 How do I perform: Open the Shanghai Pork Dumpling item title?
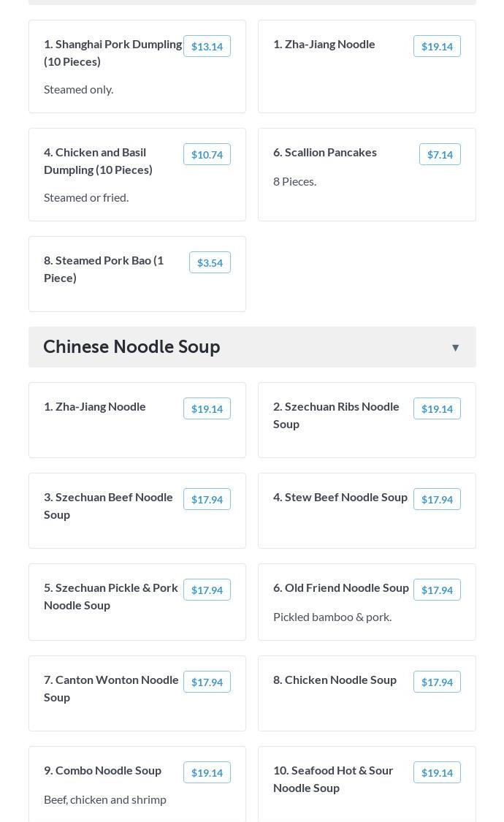tap(112, 53)
